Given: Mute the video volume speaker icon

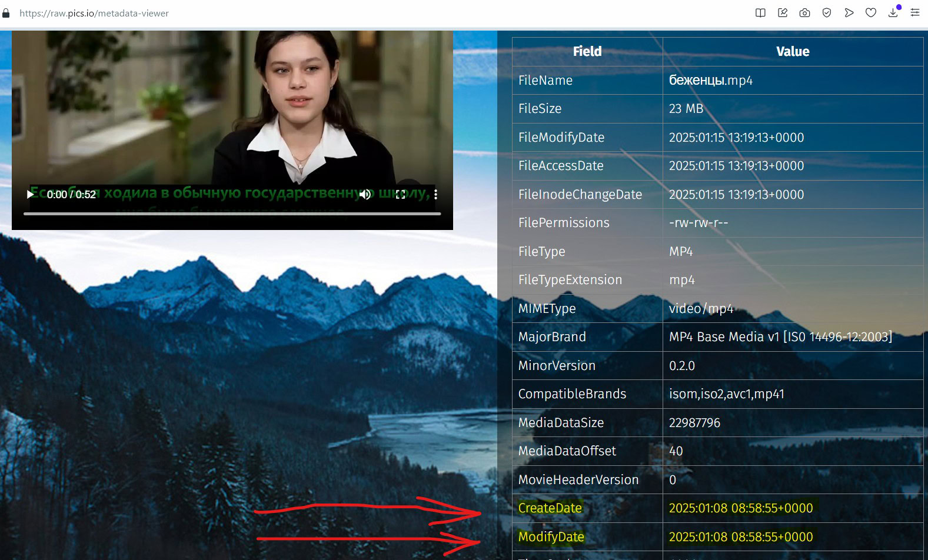Looking at the screenshot, I should click(365, 194).
